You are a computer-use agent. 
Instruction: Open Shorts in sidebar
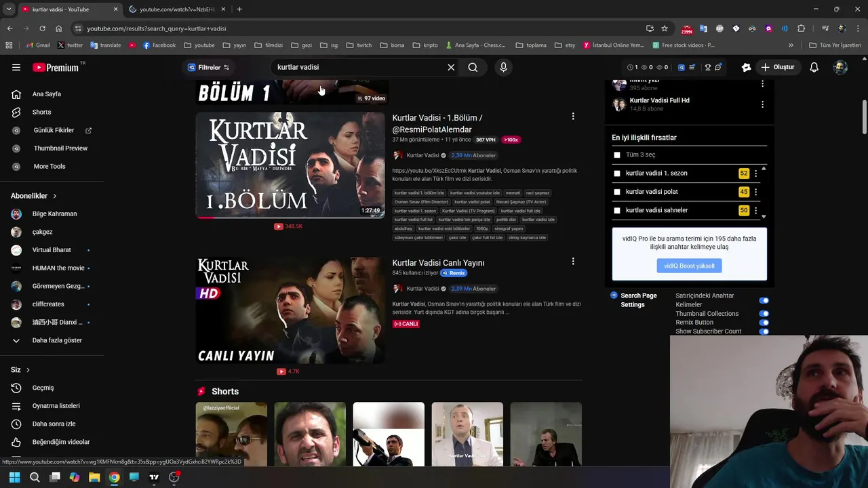point(41,112)
